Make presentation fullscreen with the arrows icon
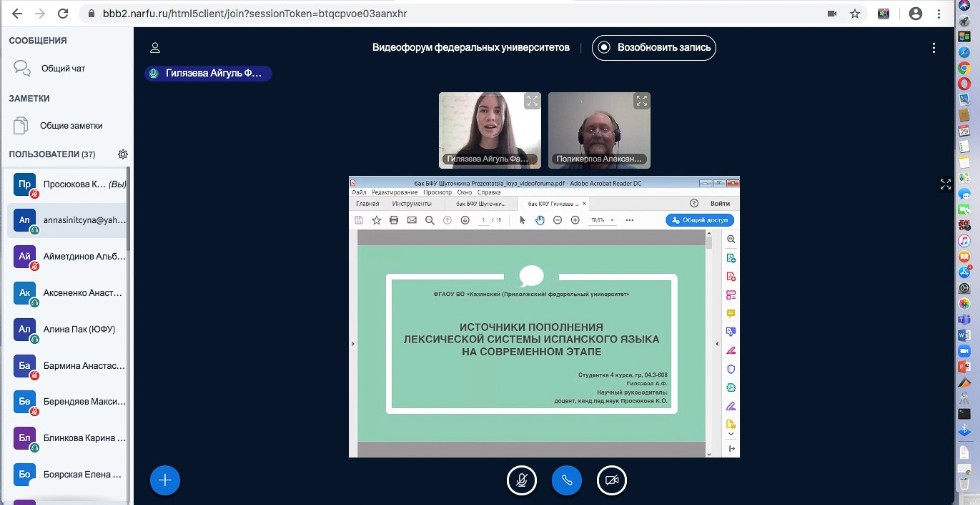980x505 pixels. [946, 184]
